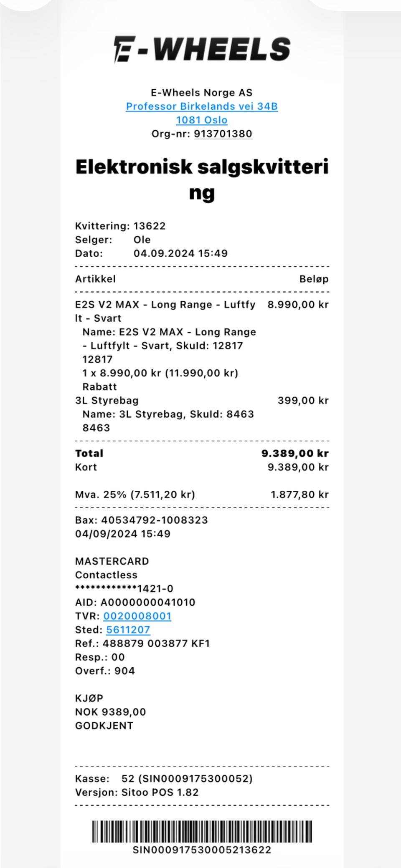Click the AID code A0000000041010

148,602
